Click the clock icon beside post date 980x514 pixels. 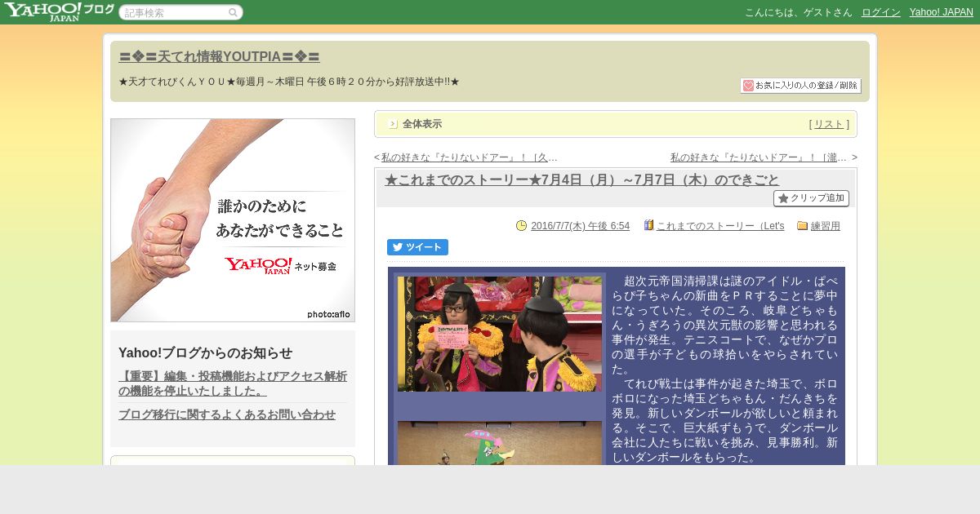coord(522,226)
